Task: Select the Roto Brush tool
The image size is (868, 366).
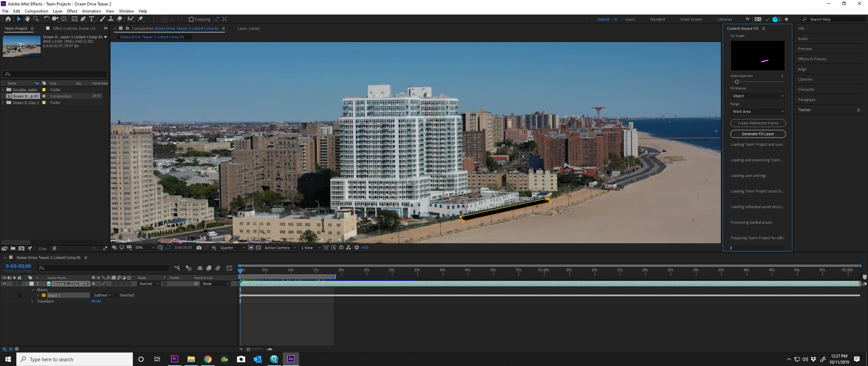Action: tap(131, 19)
